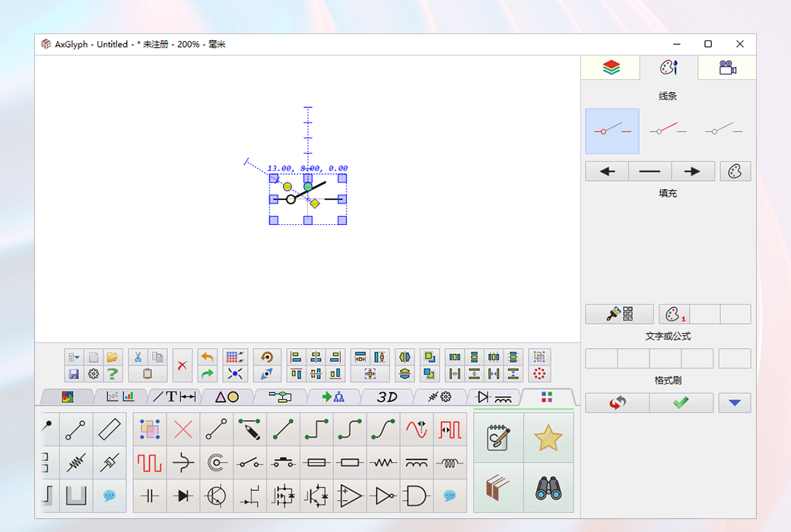Expand the layers panel tab
The image size is (791, 532).
point(611,67)
